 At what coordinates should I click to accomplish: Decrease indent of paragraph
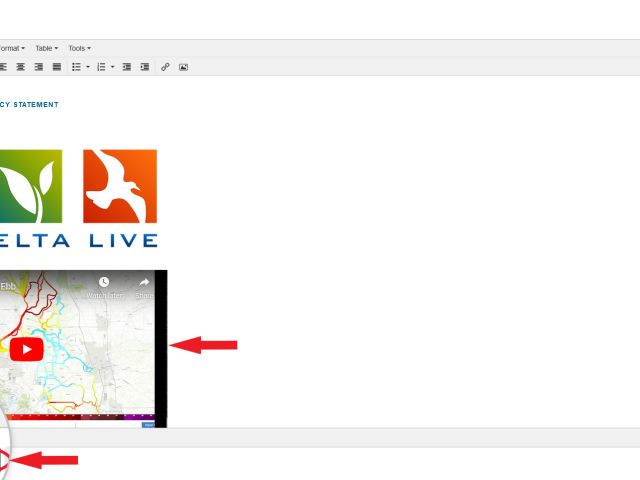(127, 67)
